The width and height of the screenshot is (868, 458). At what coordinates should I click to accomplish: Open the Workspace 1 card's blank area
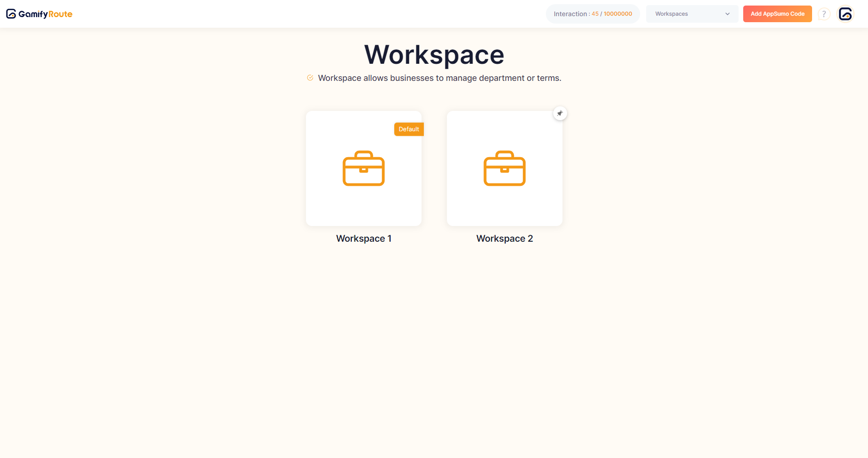click(x=363, y=208)
